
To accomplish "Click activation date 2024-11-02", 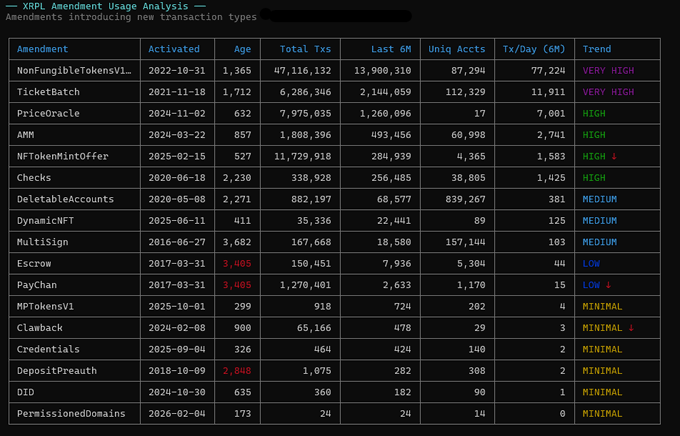I will click(x=177, y=113).
